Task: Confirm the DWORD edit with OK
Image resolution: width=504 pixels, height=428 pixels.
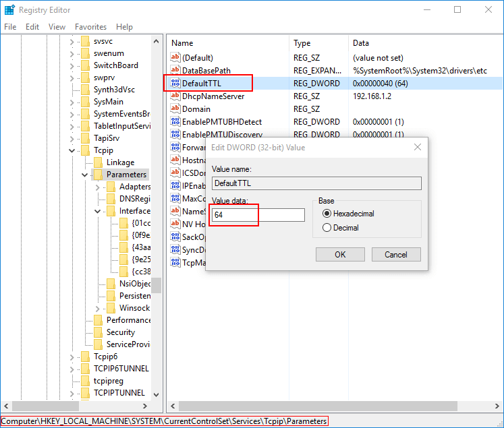Action: (x=340, y=255)
